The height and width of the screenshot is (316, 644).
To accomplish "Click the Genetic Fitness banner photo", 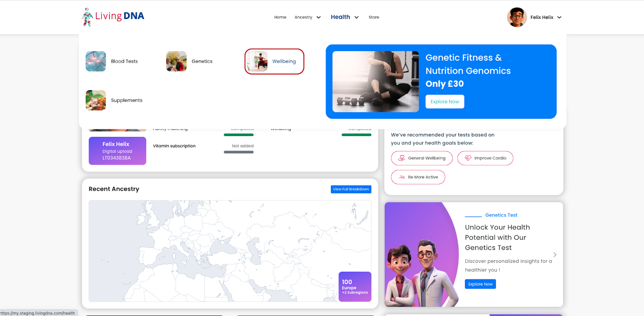I will pyautogui.click(x=376, y=82).
